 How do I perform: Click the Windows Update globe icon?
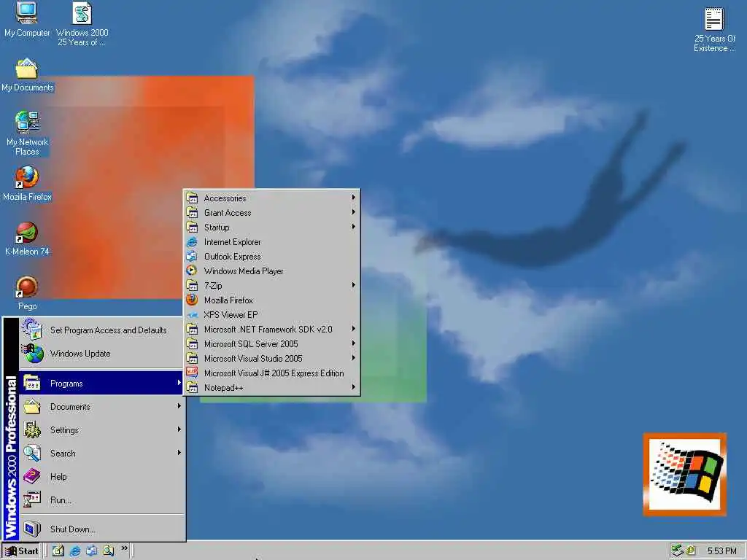(32, 354)
